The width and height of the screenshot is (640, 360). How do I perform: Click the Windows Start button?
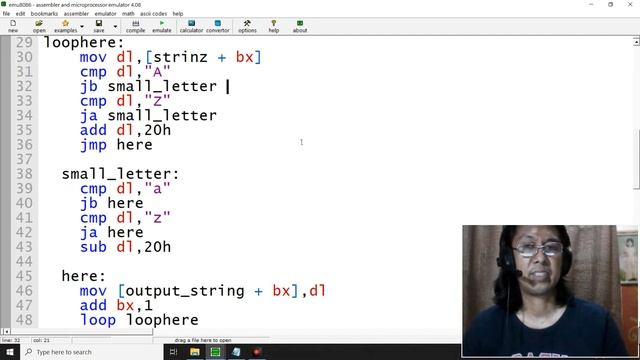10,352
